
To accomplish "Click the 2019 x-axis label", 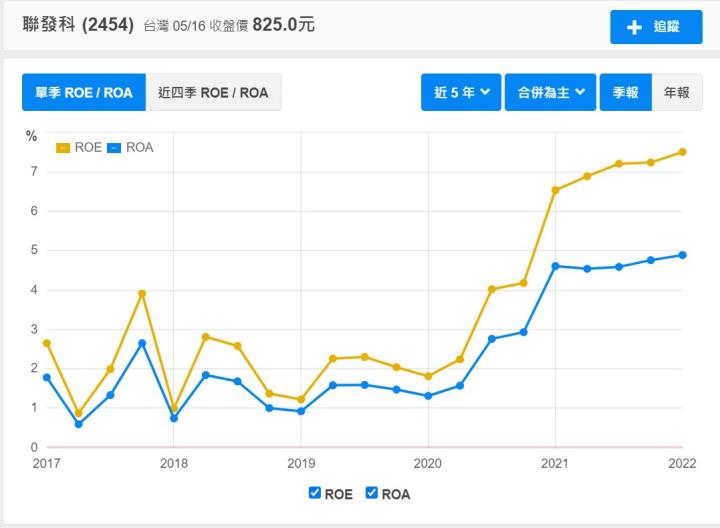I will [301, 463].
